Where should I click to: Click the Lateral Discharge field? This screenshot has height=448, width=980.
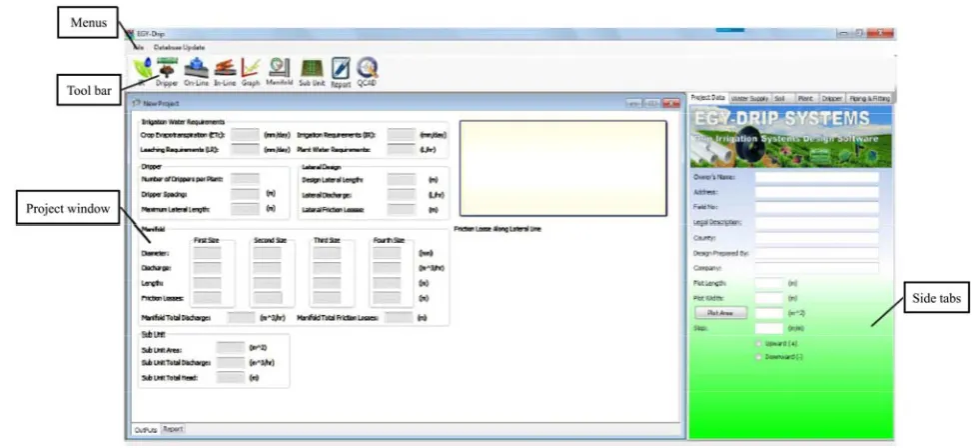coord(402,194)
